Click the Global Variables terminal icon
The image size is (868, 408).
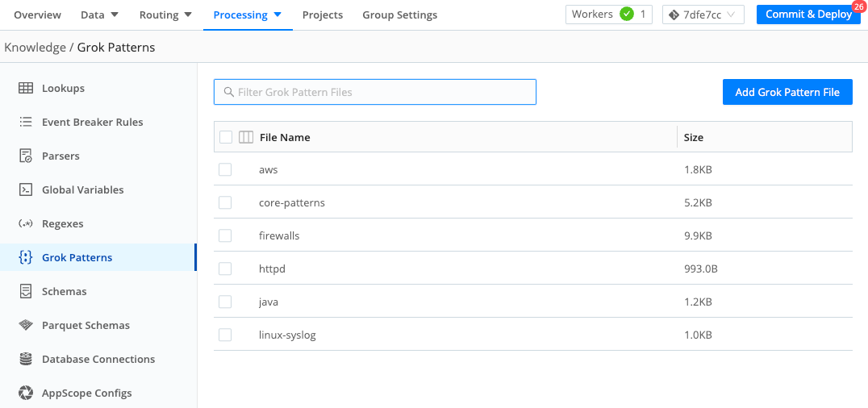[x=26, y=189]
